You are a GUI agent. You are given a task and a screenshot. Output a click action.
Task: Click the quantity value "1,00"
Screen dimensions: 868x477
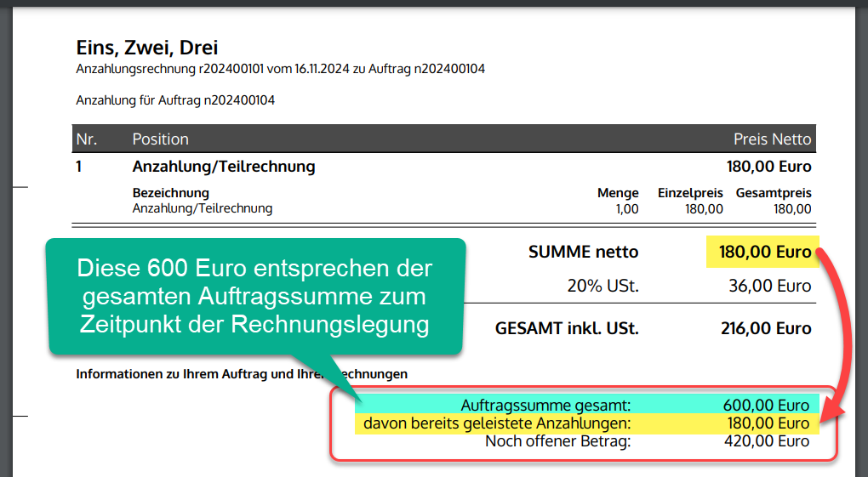click(627, 209)
